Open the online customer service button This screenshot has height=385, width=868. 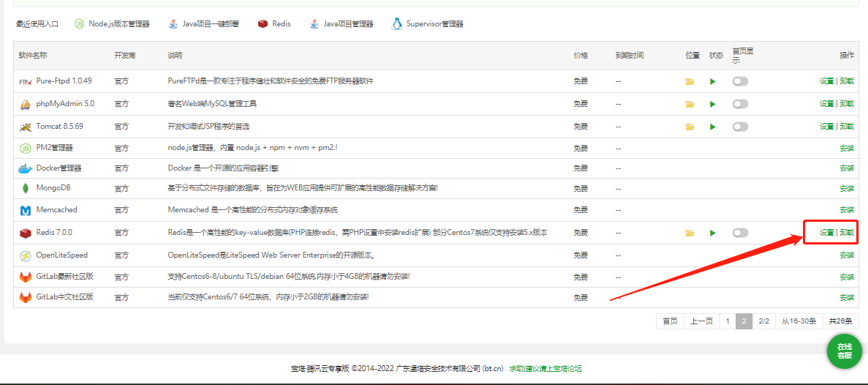pos(844,351)
